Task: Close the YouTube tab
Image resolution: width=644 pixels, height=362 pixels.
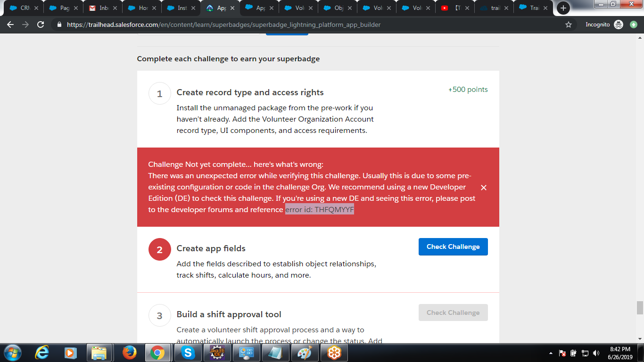Action: click(467, 8)
